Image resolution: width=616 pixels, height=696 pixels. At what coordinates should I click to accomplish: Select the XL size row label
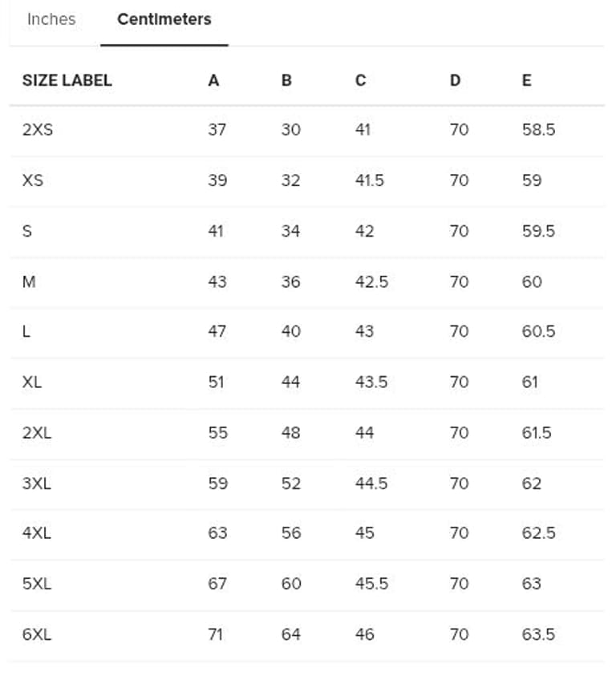tap(32, 382)
